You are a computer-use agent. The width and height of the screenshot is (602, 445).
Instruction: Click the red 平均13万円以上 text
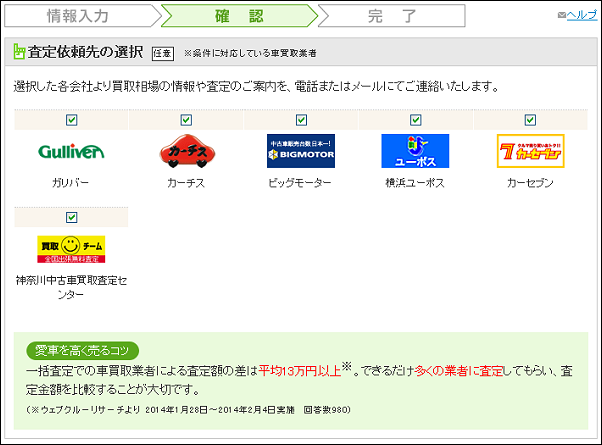(300, 371)
